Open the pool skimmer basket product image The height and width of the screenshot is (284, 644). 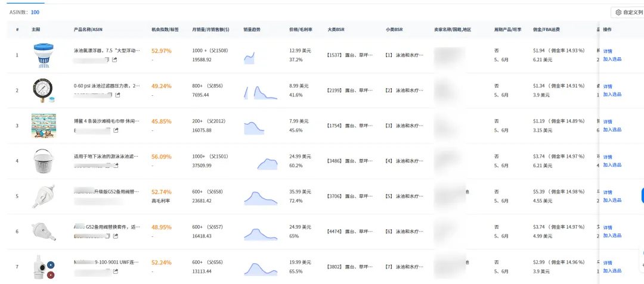[44, 161]
